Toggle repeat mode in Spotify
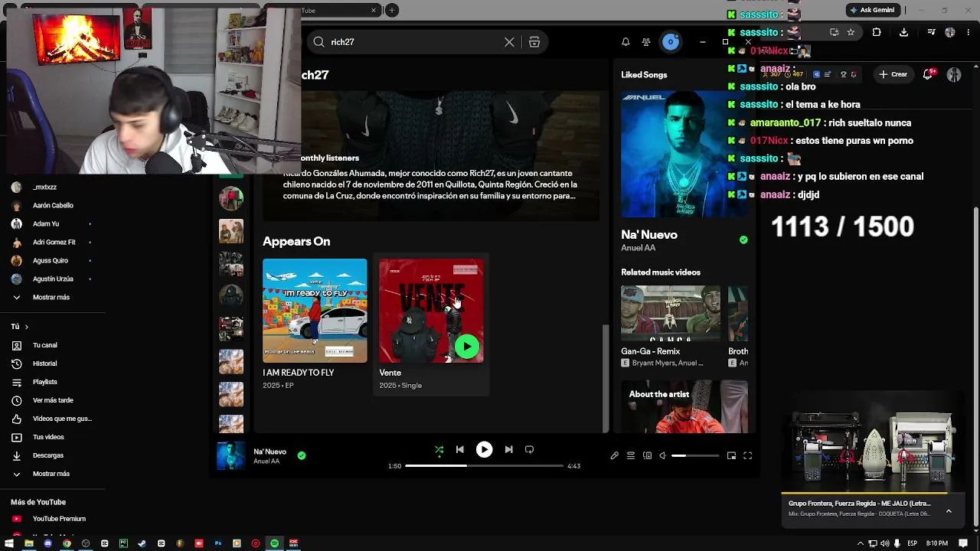Image resolution: width=980 pixels, height=551 pixels. (x=529, y=450)
